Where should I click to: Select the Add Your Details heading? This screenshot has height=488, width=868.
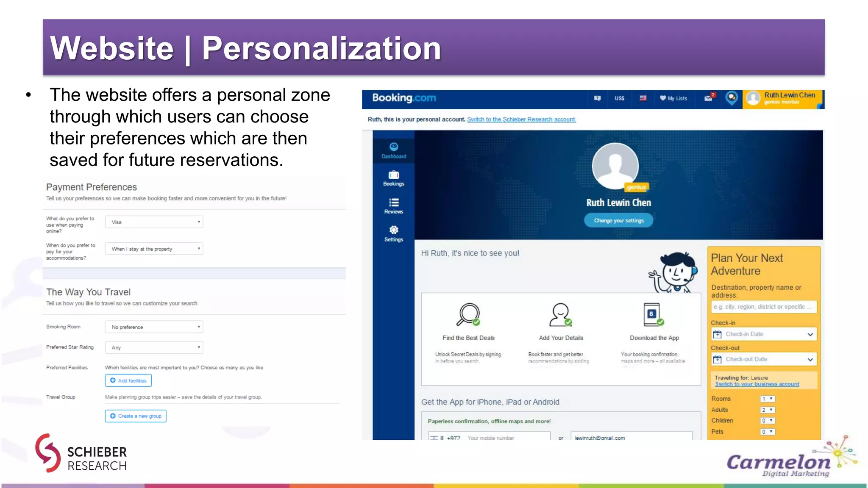point(561,338)
